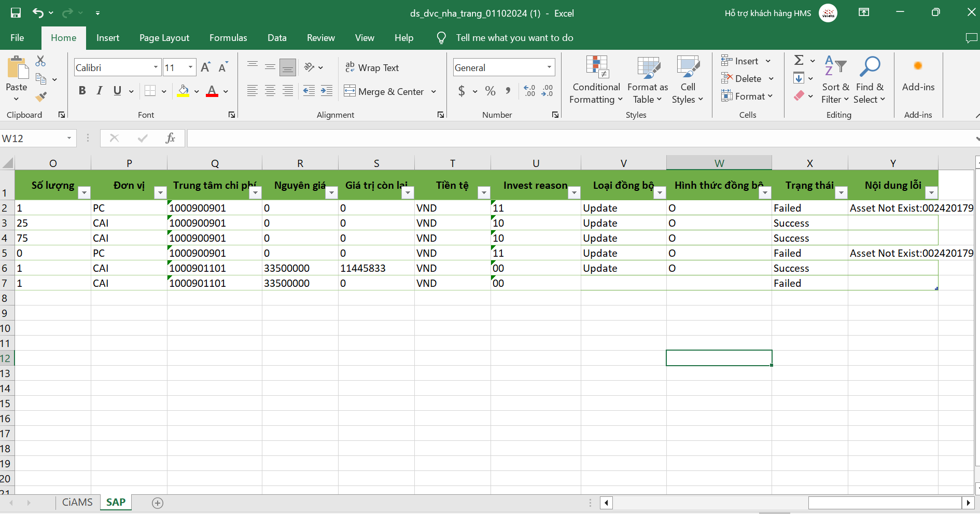This screenshot has height=514, width=980.
Task: Switch to the CiAMS sheet tab
Action: pyautogui.click(x=77, y=502)
